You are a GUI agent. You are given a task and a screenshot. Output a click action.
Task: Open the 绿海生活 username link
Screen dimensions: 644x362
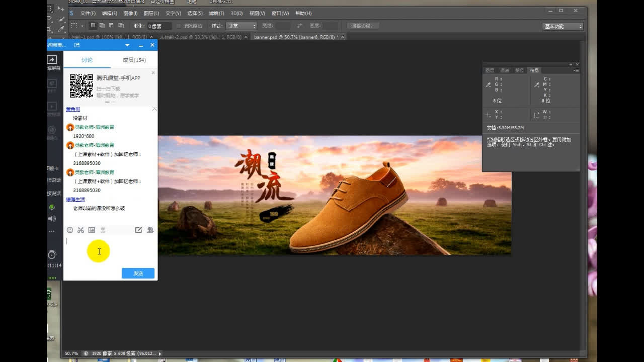pos(75,200)
